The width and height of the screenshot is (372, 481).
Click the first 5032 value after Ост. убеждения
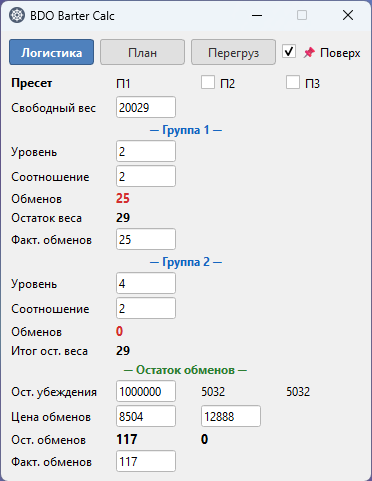213,392
